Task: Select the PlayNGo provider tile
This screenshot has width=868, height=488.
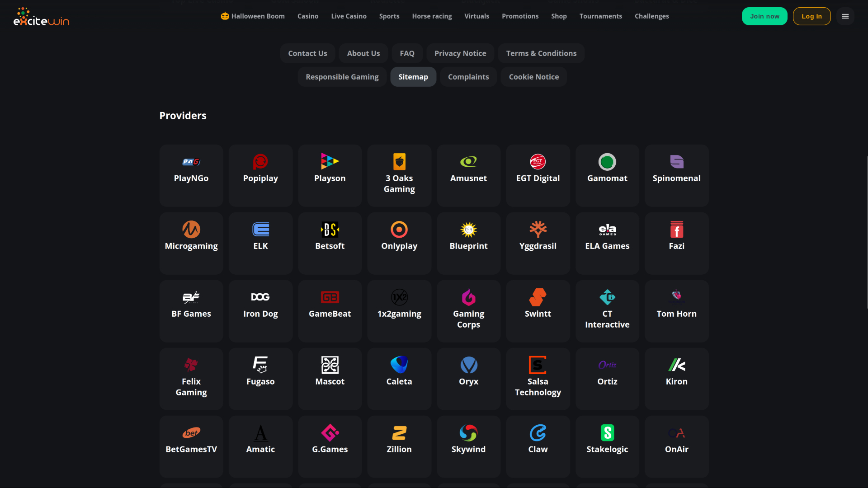Action: coord(191,175)
